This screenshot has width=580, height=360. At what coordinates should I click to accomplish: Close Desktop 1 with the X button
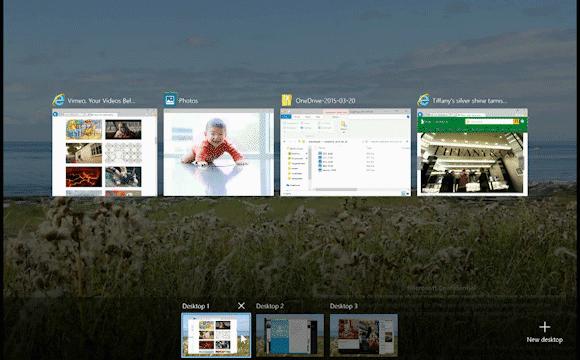pos(242,306)
